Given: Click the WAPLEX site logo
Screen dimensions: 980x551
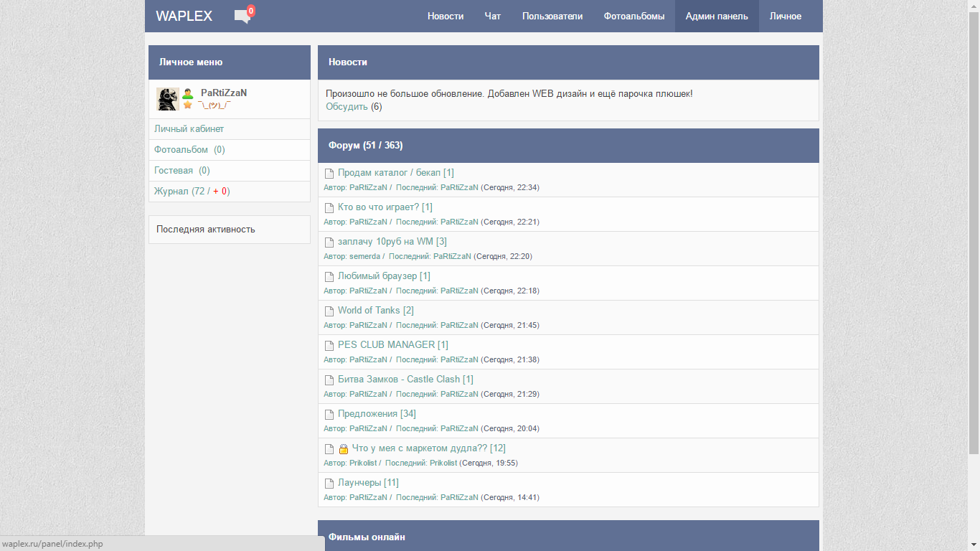Looking at the screenshot, I should click(184, 17).
